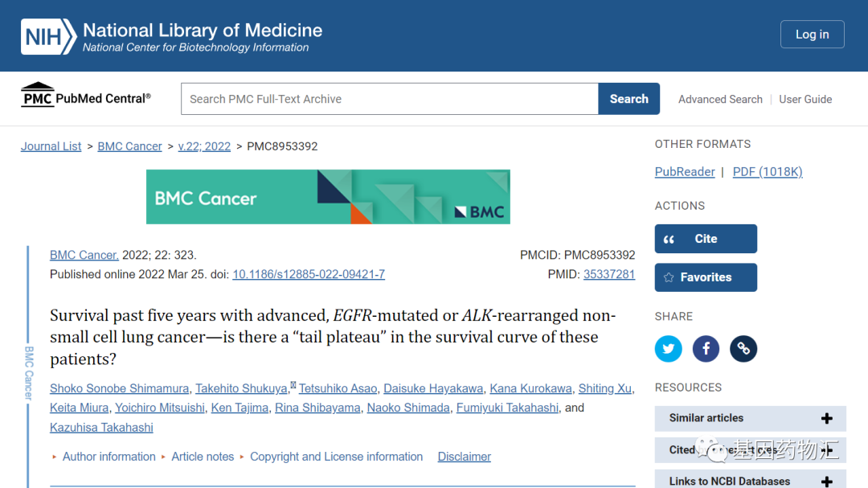Viewport: 868px width, 488px height.
Task: Share article via Facebook icon
Action: coord(706,348)
